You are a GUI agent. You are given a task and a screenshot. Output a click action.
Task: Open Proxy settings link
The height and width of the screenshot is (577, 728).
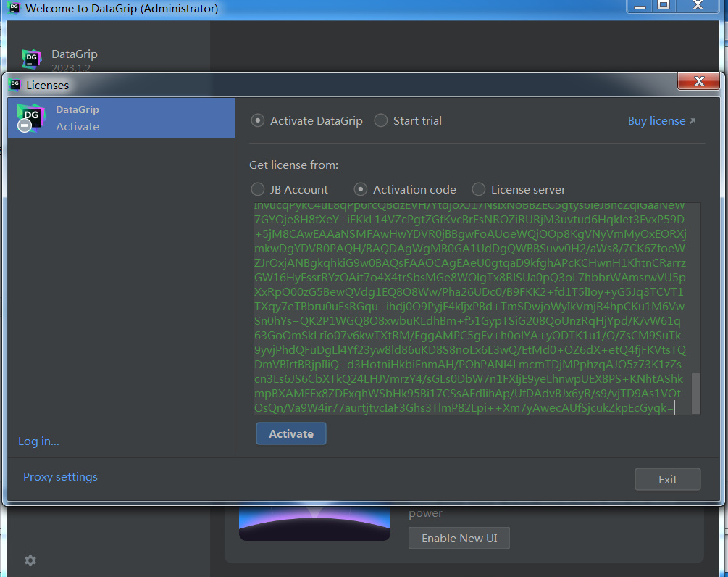tap(60, 477)
